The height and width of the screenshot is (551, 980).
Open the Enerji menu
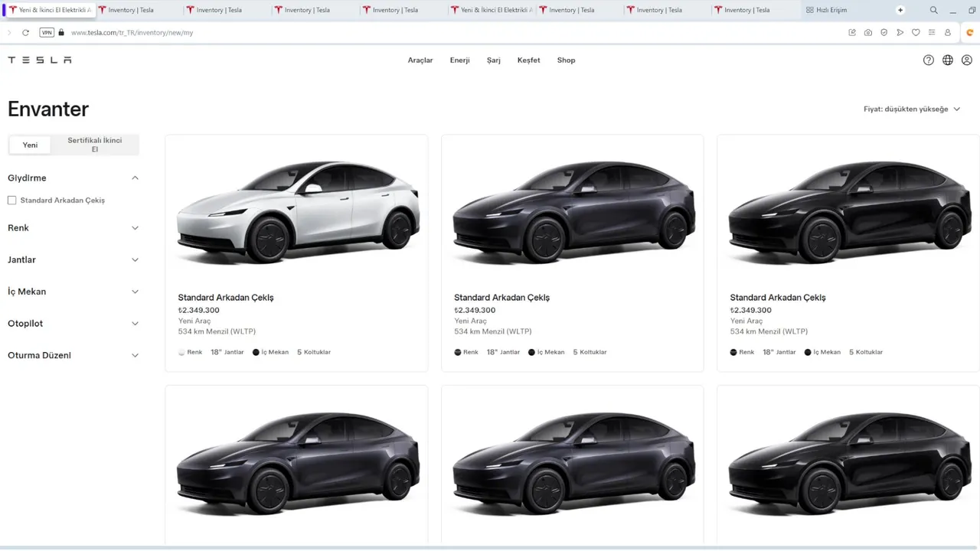pos(460,60)
